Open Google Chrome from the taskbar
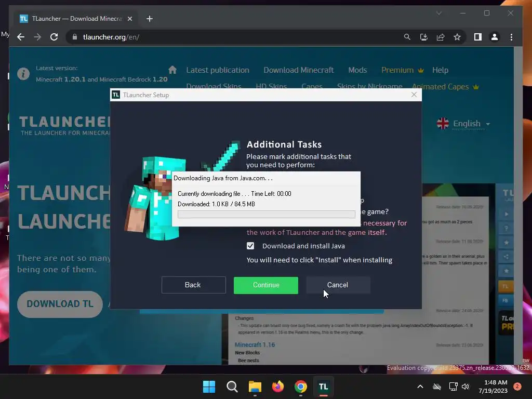The height and width of the screenshot is (399, 532). 301,387
